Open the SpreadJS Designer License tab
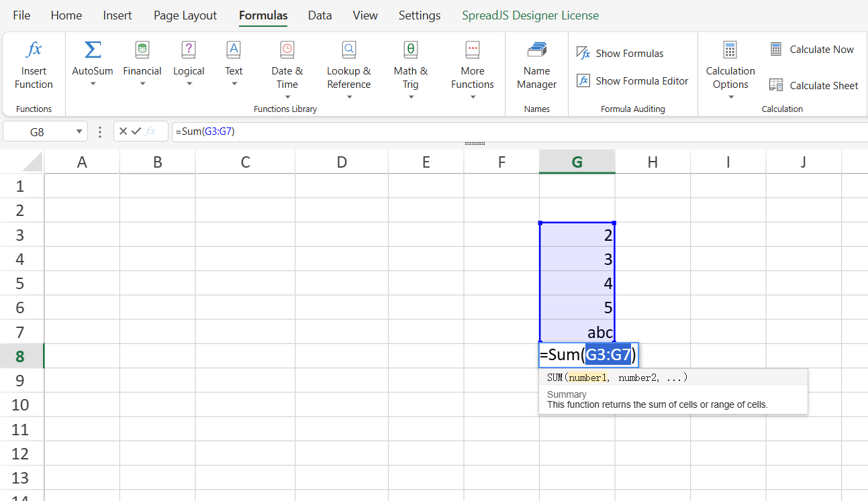This screenshot has width=868, height=501. (530, 15)
